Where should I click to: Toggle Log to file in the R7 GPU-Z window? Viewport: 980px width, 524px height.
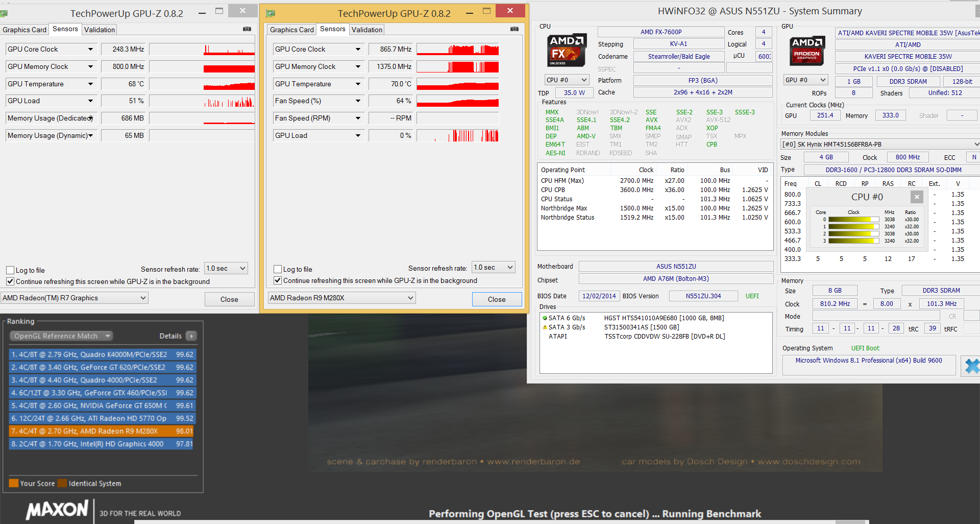(10, 270)
